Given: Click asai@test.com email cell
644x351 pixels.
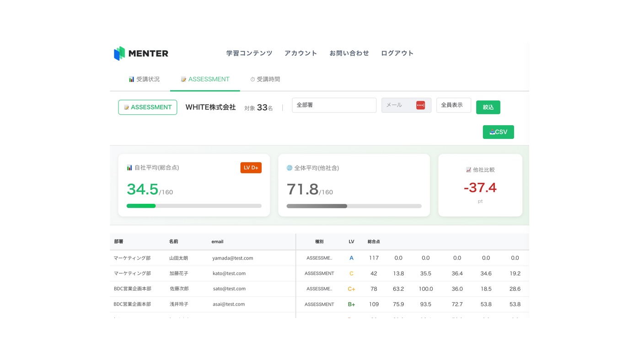Looking at the screenshot, I should (229, 304).
